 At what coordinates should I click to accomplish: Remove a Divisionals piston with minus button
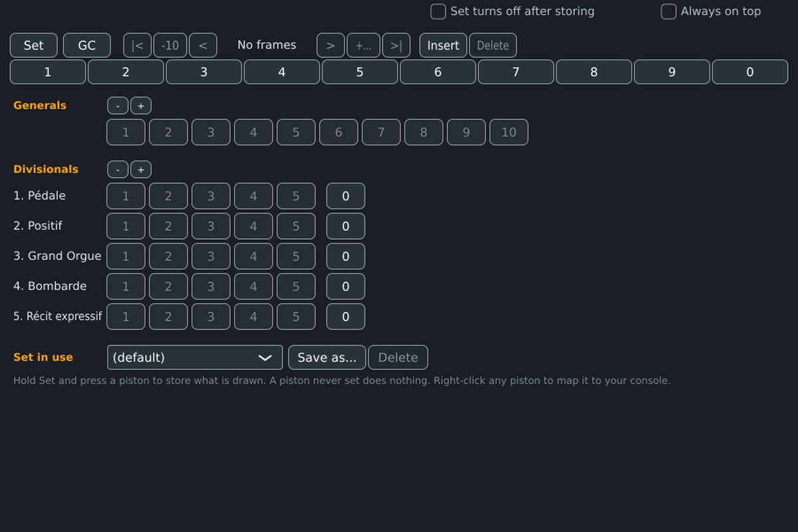tap(118, 170)
